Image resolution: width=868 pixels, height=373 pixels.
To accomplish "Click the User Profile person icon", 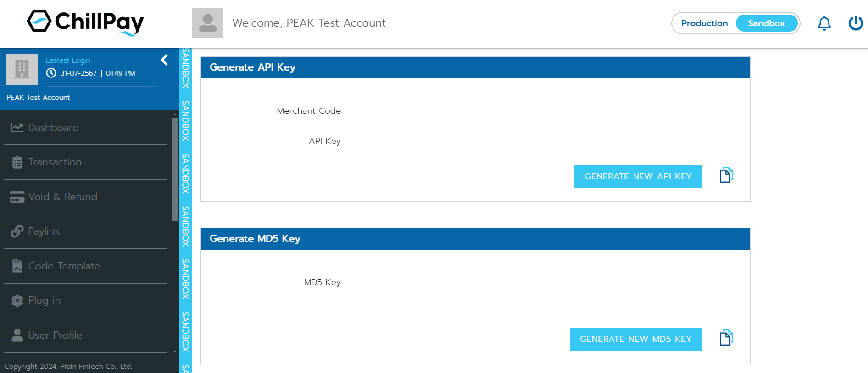I will pos(17,335).
